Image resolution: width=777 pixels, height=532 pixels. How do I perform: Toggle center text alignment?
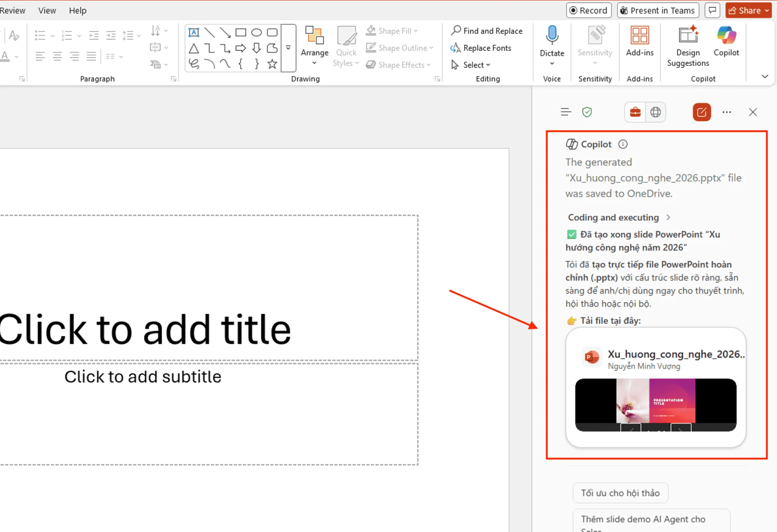pos(57,56)
